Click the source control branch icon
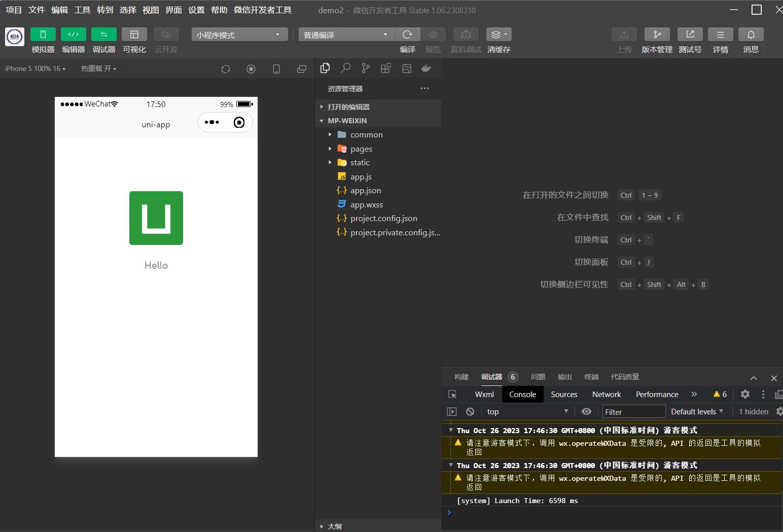783x532 pixels. [366, 68]
